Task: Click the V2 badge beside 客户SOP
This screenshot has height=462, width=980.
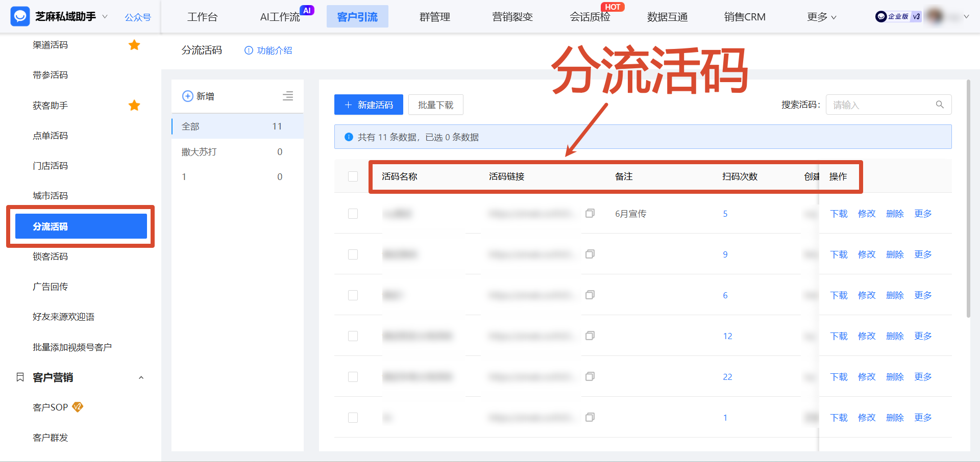Action: (x=78, y=407)
